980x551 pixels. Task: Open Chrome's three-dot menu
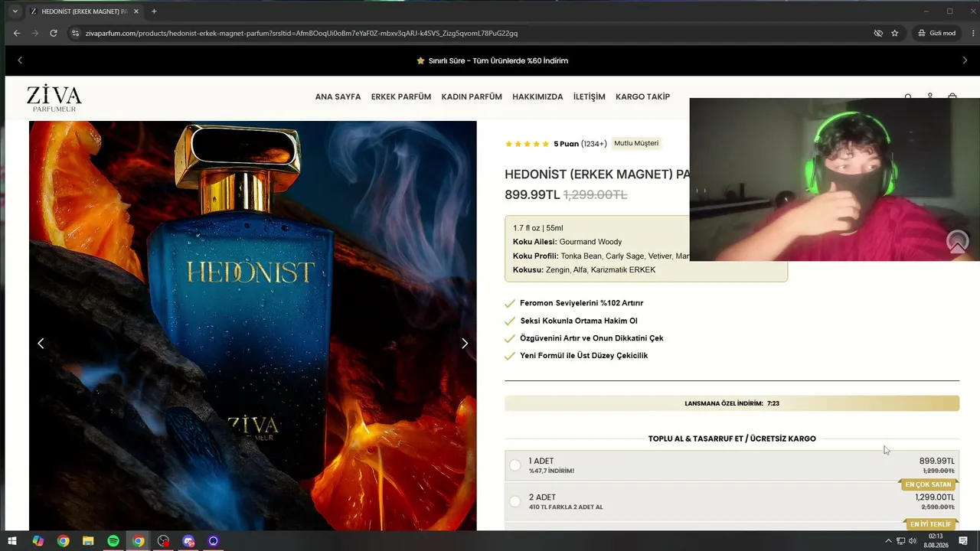pyautogui.click(x=974, y=33)
